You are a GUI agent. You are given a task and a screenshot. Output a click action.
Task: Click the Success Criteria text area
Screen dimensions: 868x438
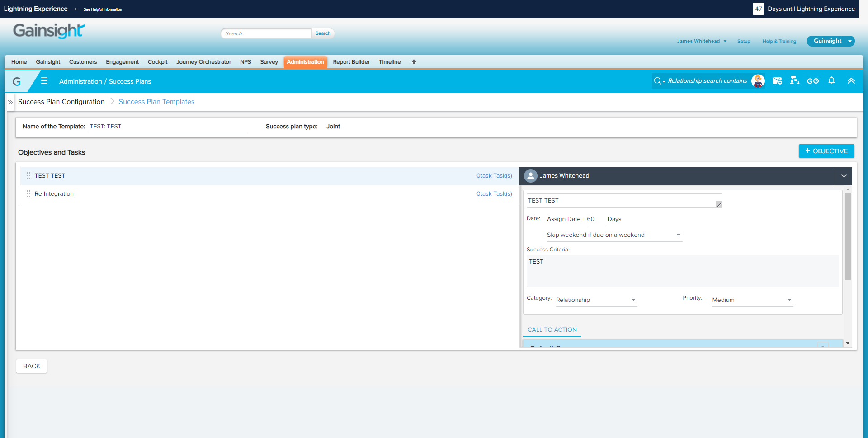pos(683,271)
